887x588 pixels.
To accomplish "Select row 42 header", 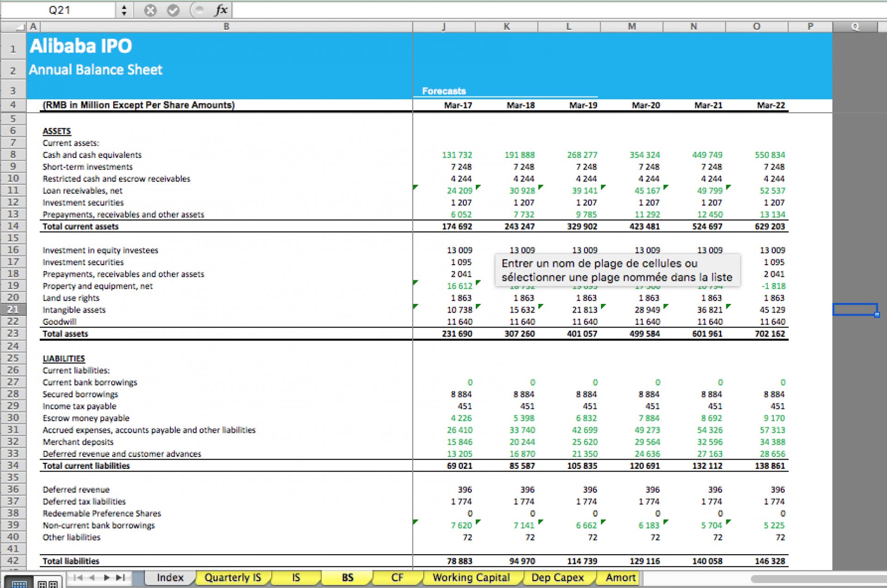I will (13, 560).
